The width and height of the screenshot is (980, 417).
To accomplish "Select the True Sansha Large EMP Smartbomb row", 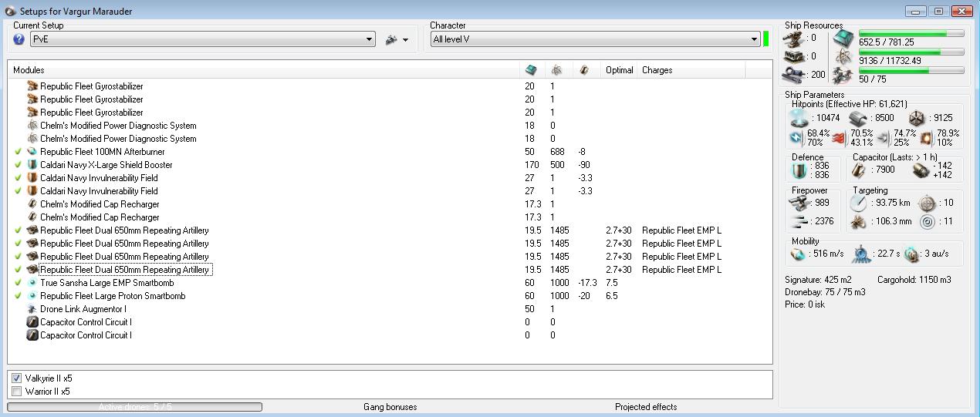I will click(390, 283).
